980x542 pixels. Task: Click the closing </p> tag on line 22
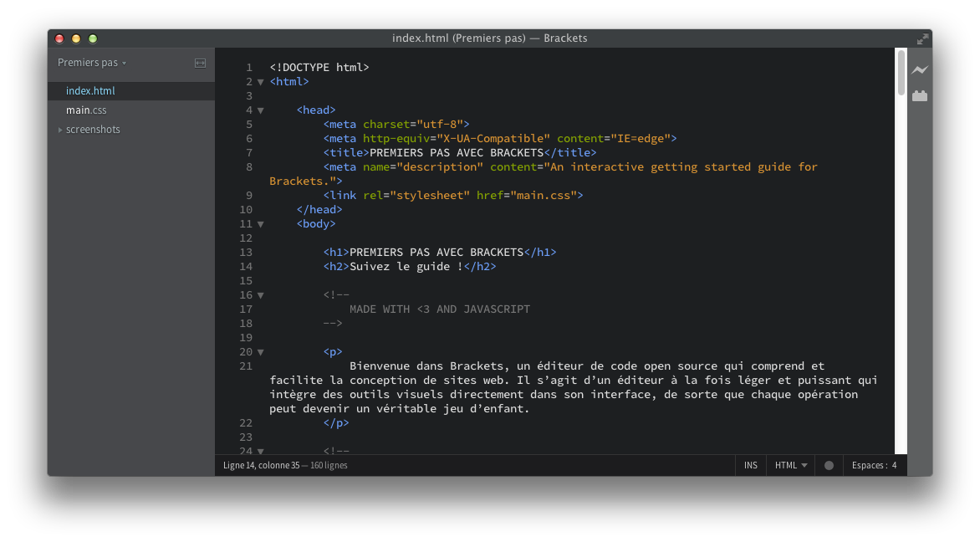click(x=336, y=423)
